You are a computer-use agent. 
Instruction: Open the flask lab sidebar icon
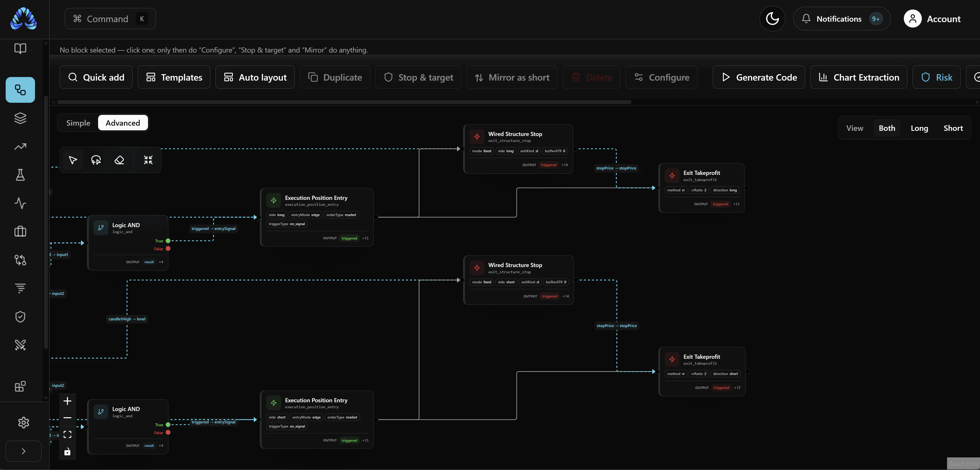20,175
